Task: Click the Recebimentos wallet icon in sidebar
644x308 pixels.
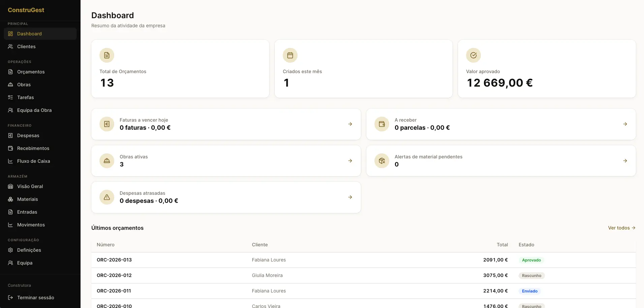Action: [10, 148]
